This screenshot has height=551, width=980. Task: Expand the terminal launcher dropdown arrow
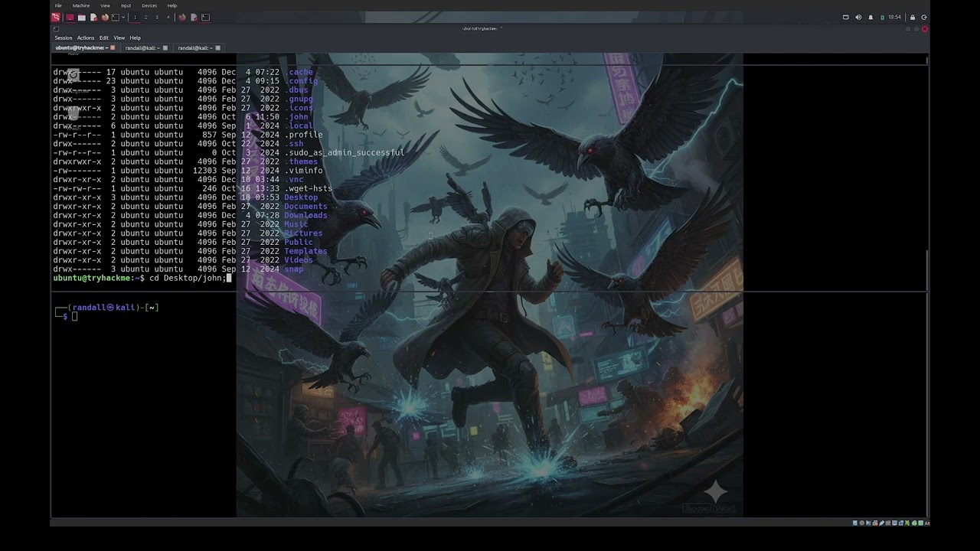click(123, 17)
